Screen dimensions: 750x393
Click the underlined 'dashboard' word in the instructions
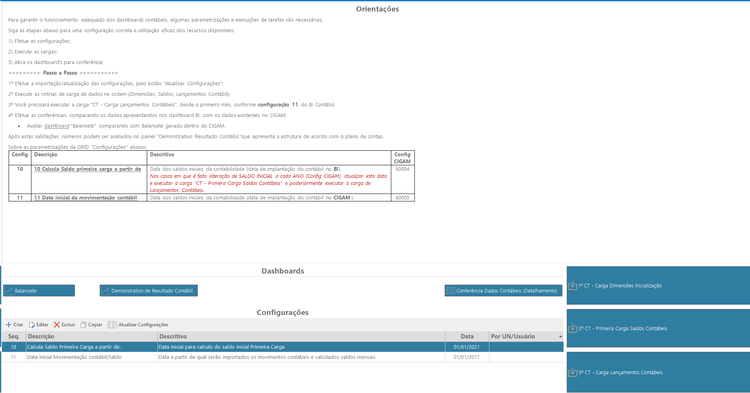click(x=56, y=126)
